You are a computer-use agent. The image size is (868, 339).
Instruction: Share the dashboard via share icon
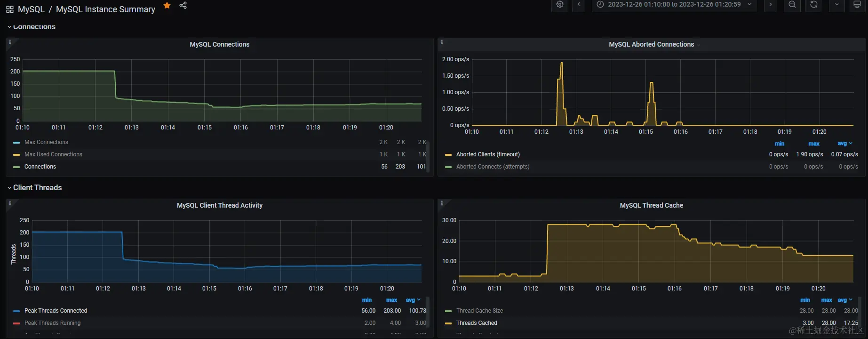pos(183,5)
